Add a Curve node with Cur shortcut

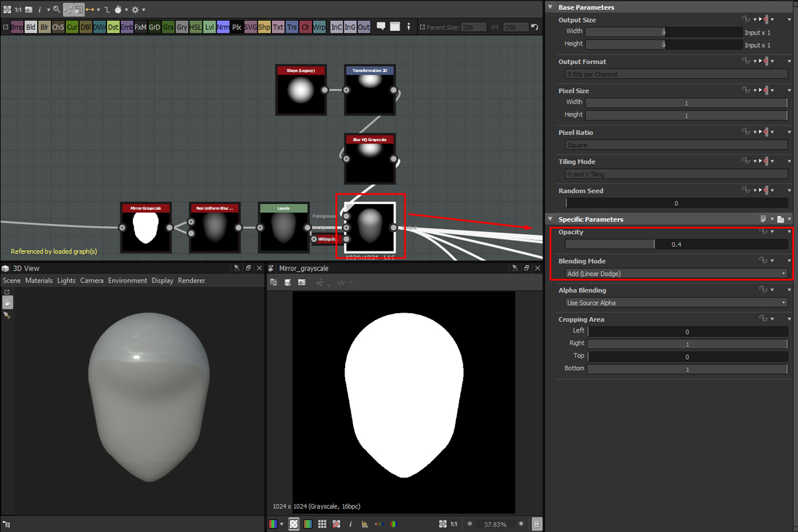72,27
